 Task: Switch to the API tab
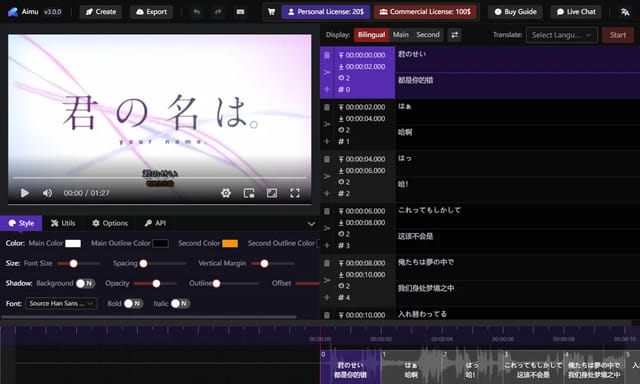coord(155,223)
